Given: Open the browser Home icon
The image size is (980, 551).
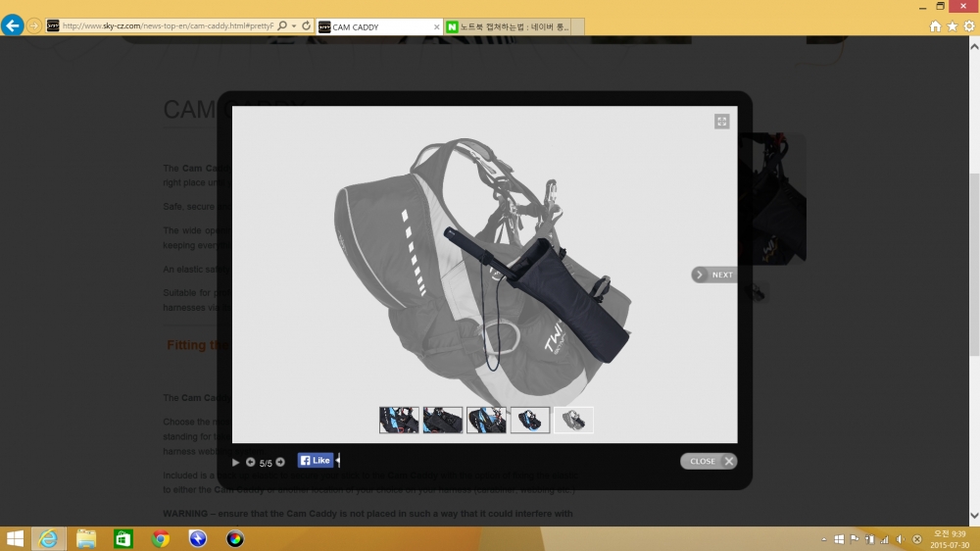Looking at the screenshot, I should pos(935,26).
